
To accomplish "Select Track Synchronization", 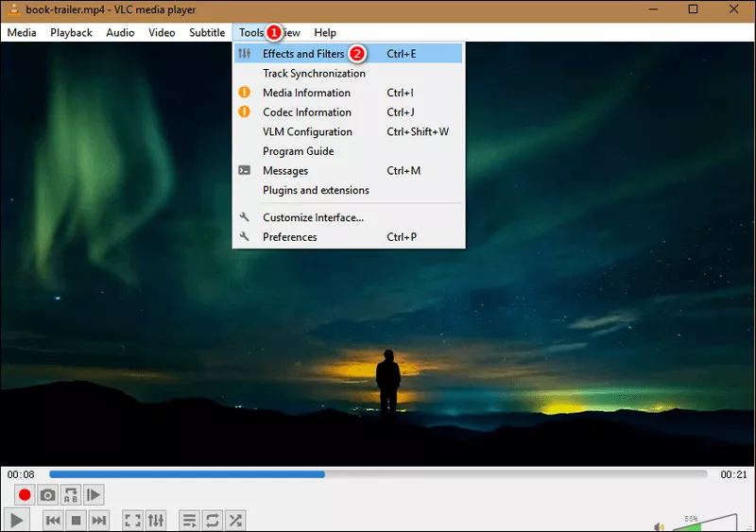I will click(348, 74).
